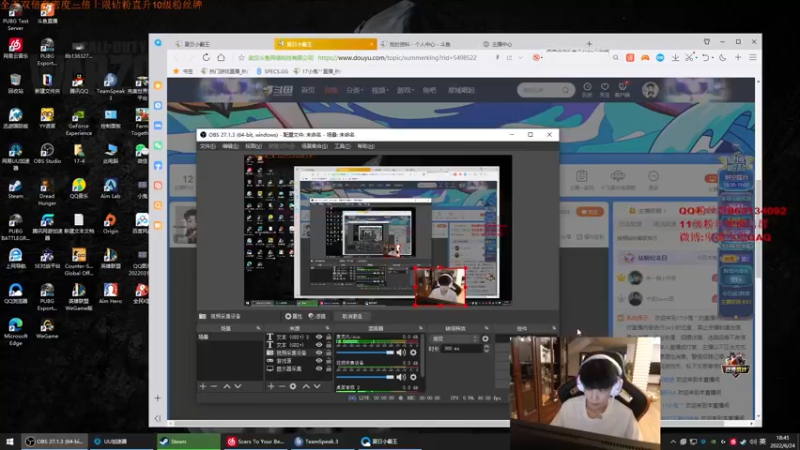Open the Dread Hunger desktop shortcut
Screen dimensions: 800x450
(x=47, y=192)
